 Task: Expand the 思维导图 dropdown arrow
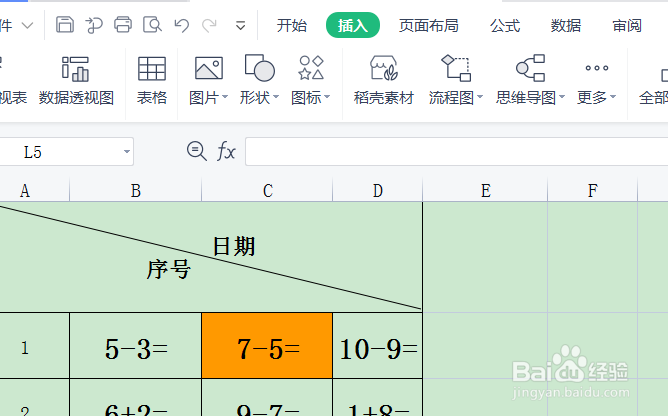click(x=561, y=97)
